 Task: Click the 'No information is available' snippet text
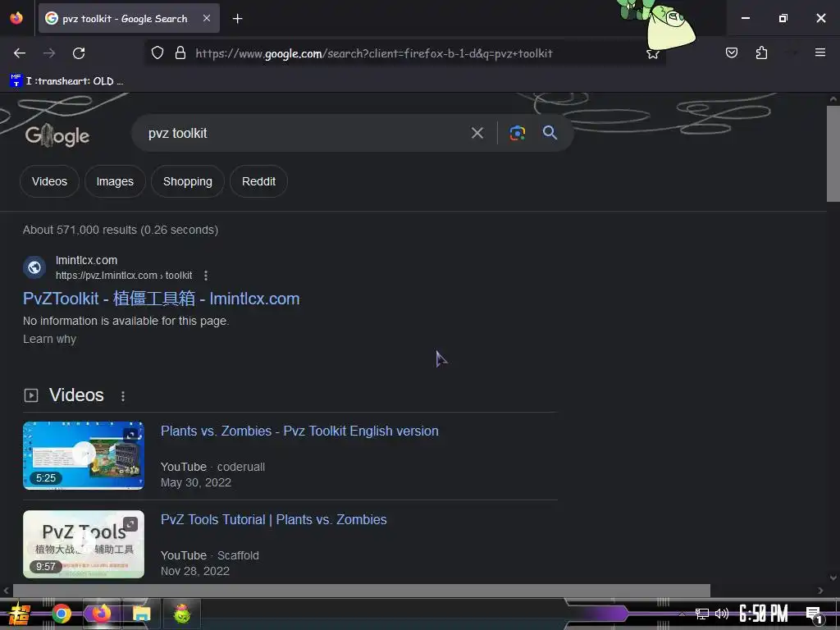126,321
